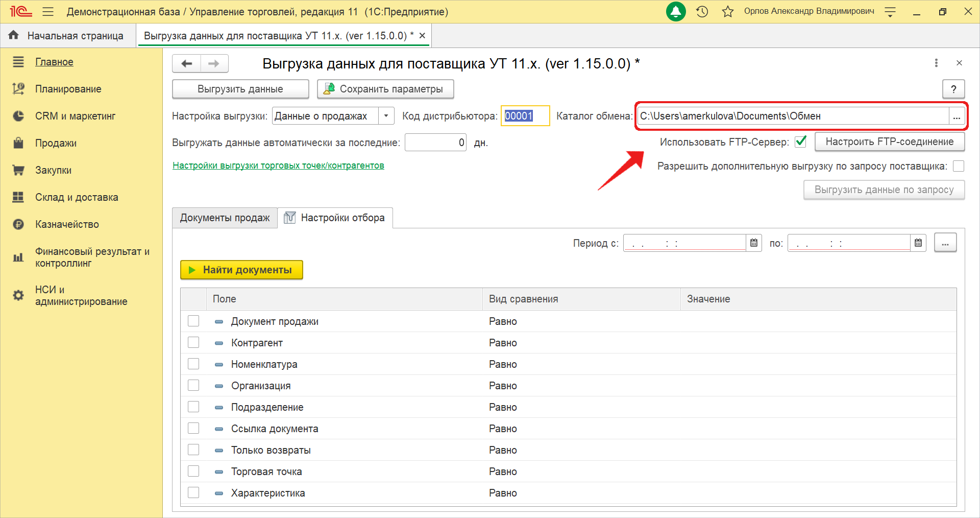This screenshot has height=518, width=980.
Task: Click the Код дистрибьютора field
Action: (x=525, y=116)
